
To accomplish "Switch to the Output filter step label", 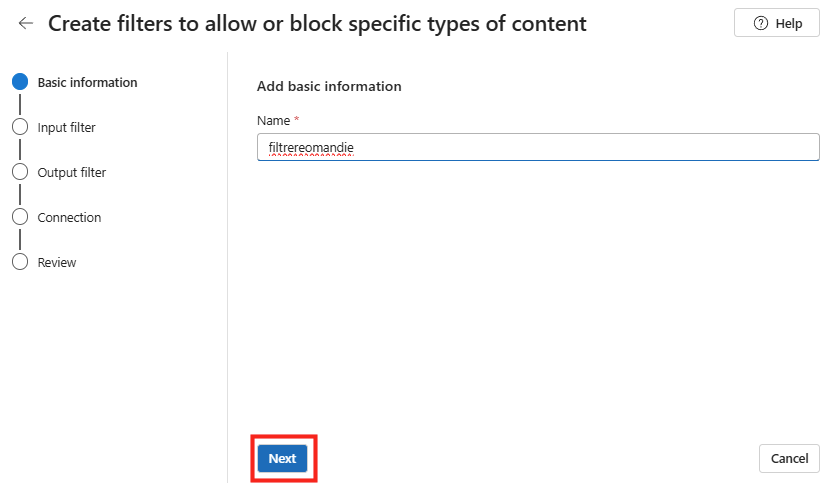I will click(71, 173).
